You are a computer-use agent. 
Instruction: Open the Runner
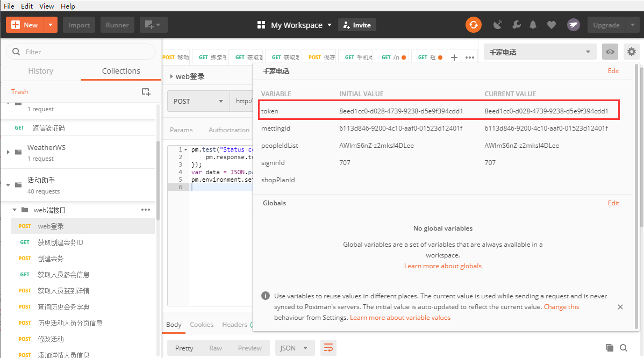pyautogui.click(x=117, y=25)
